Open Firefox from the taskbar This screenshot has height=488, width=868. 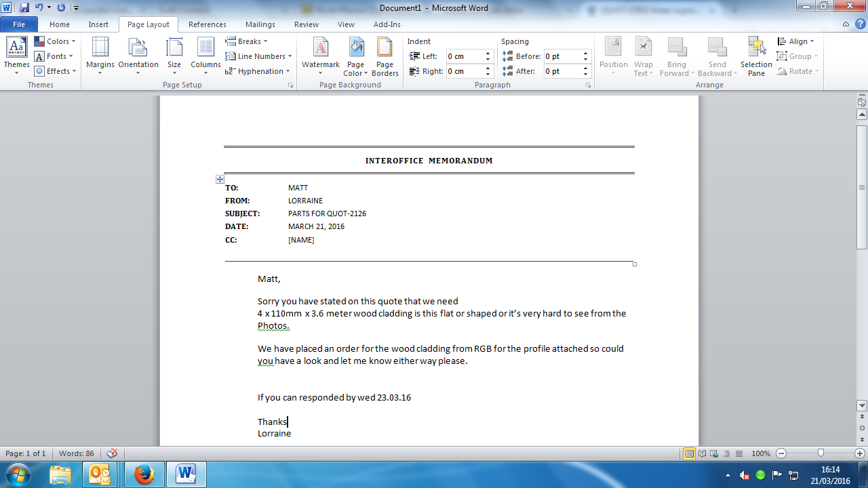pos(144,474)
